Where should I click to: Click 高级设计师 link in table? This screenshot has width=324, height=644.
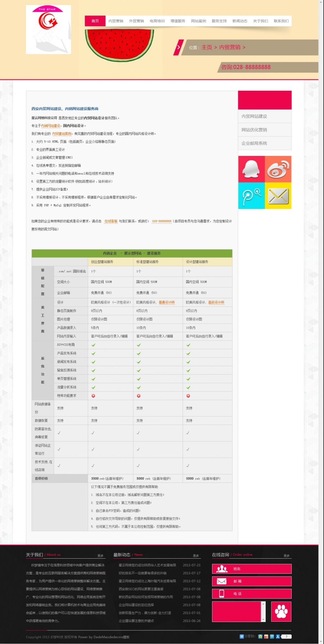coord(216,303)
